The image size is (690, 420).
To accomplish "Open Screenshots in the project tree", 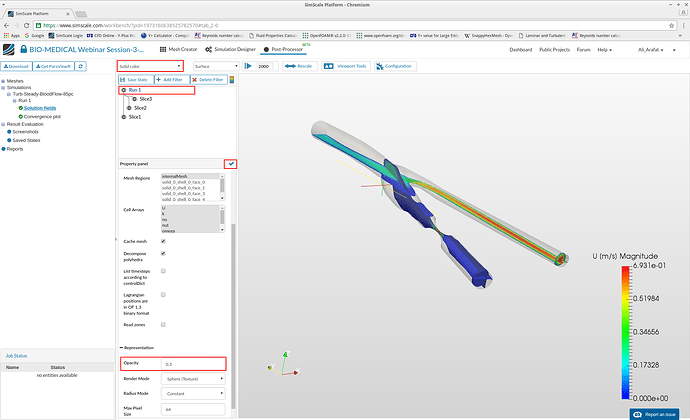I will 26,132.
